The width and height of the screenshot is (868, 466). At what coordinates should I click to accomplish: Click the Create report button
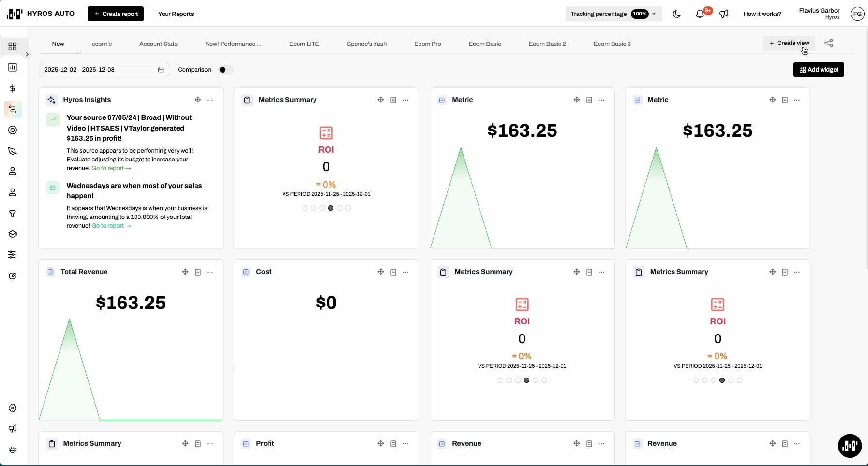(x=116, y=14)
